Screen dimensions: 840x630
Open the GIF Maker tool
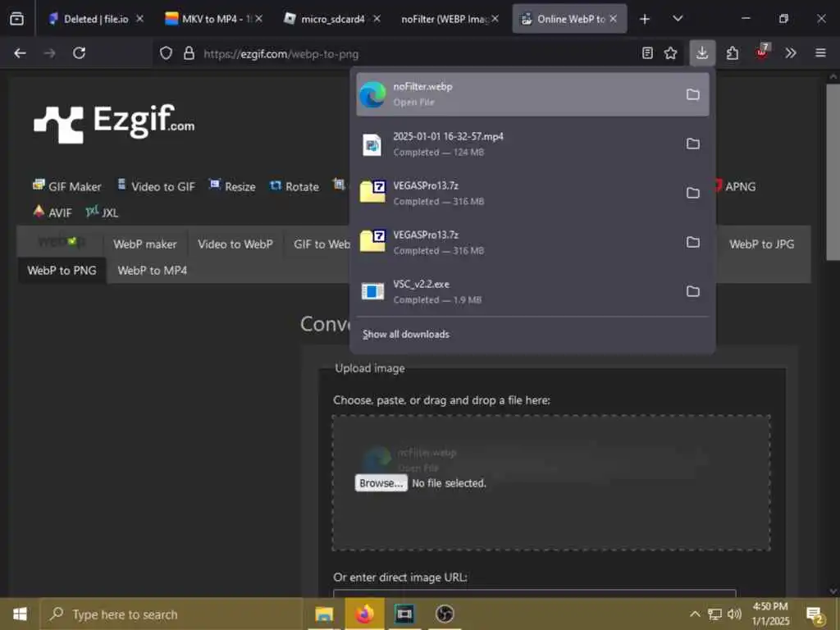[x=67, y=186]
